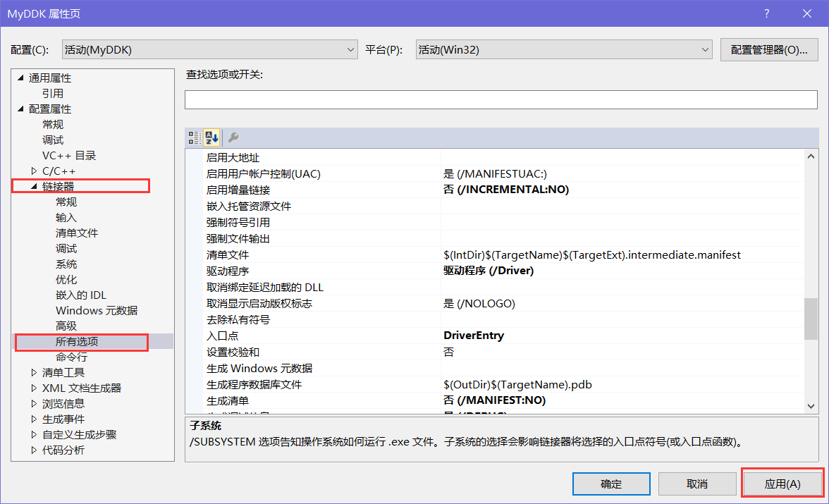Select 常规 under 链接器
This screenshot has width=829, height=504.
pos(66,202)
